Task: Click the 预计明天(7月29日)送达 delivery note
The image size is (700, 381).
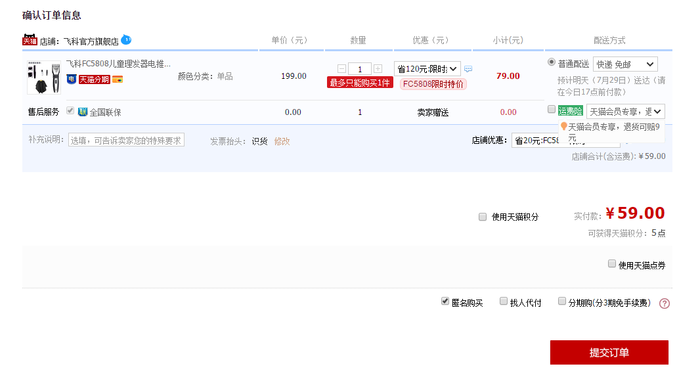Action: 611,86
